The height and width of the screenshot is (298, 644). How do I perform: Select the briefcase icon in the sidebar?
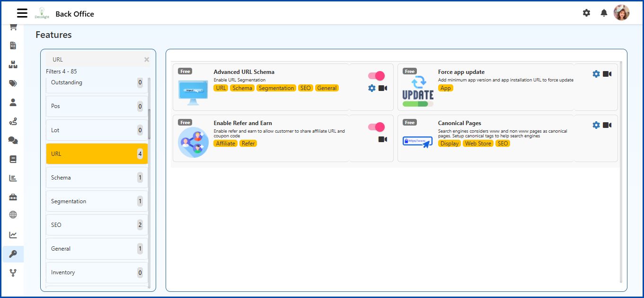(x=13, y=197)
